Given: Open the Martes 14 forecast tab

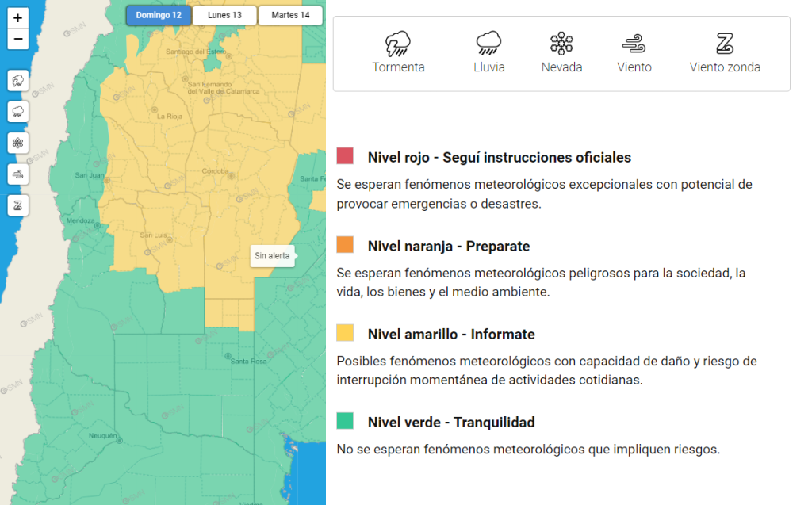Looking at the screenshot, I should [290, 15].
